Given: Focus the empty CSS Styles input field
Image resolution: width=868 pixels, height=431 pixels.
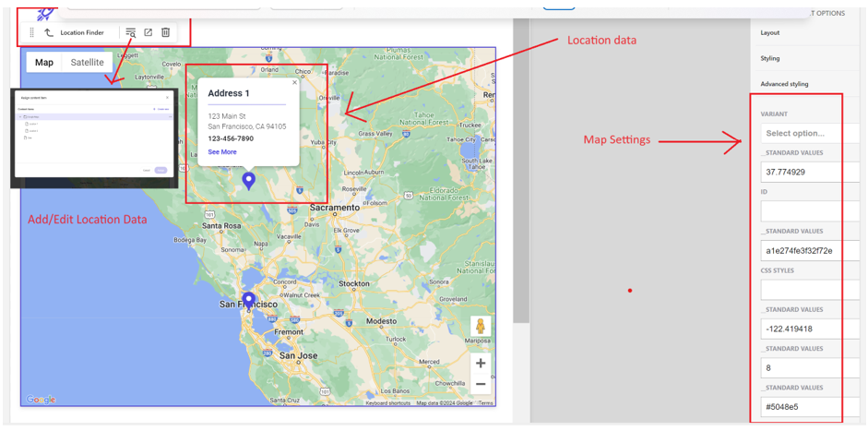Looking at the screenshot, I should (x=811, y=290).
